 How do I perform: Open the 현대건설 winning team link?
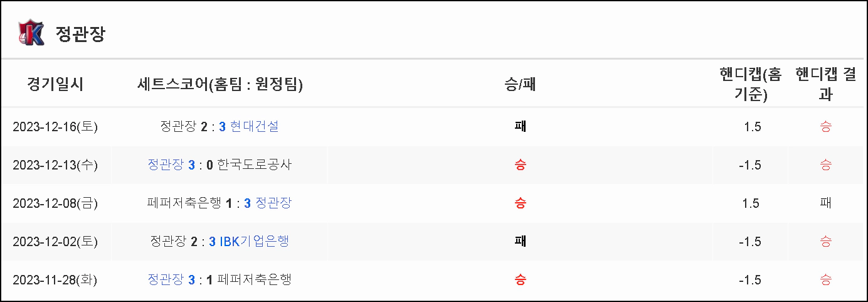tap(255, 127)
